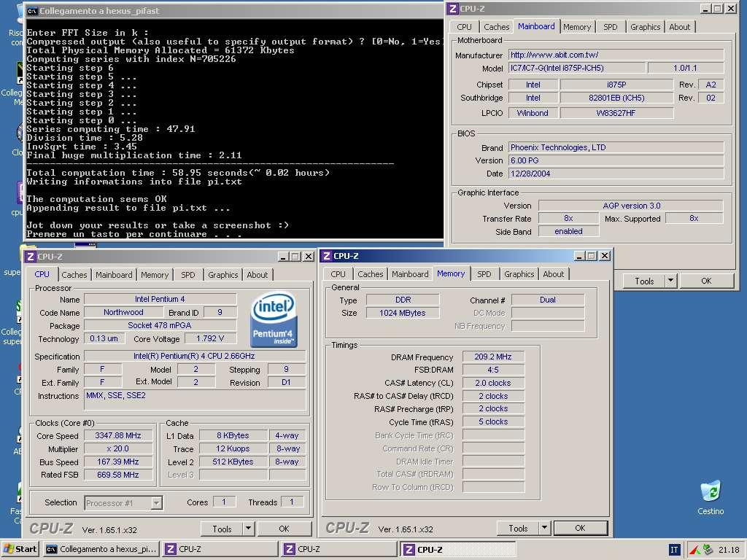This screenshot has width=747, height=560.
Task: Click the CPU-Z Memory window title icon
Action: pyautogui.click(x=327, y=256)
